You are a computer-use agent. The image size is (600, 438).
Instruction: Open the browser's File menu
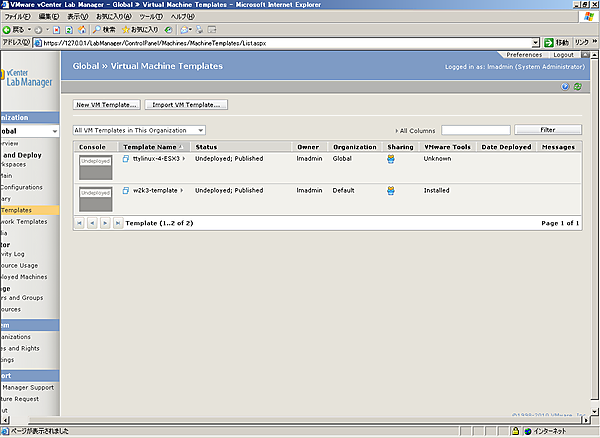[19, 17]
